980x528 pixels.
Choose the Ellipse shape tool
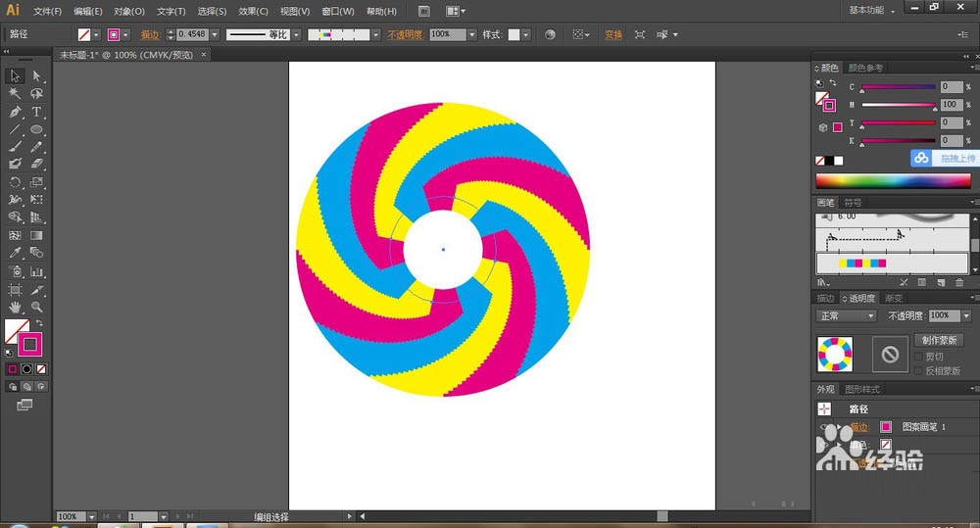36,129
